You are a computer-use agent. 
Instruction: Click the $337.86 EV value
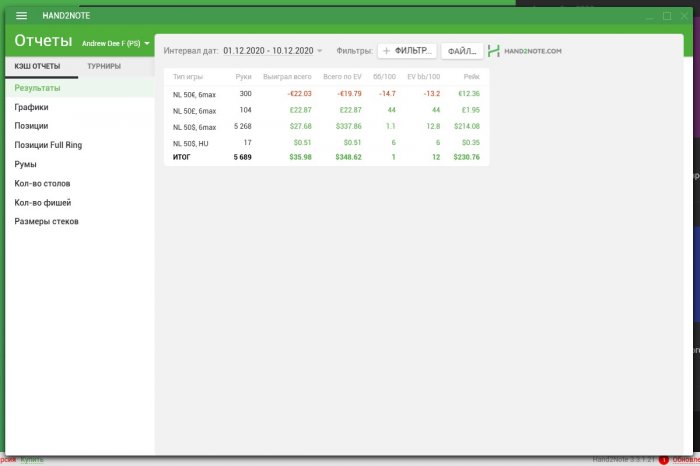(x=349, y=126)
